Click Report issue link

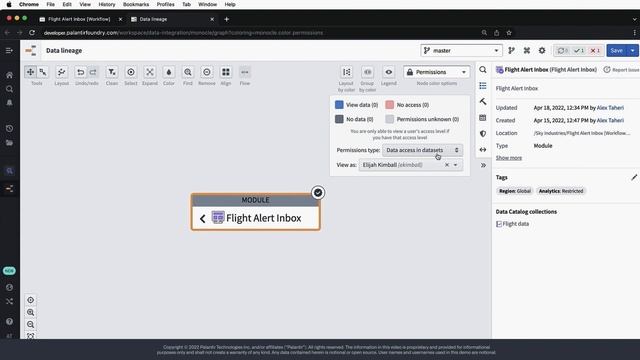pos(622,70)
